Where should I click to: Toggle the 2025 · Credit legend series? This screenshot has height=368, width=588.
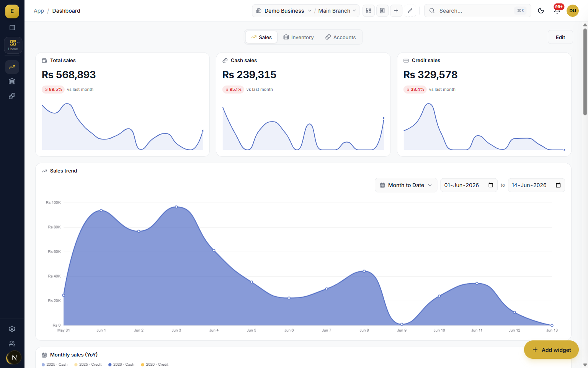[88, 365]
